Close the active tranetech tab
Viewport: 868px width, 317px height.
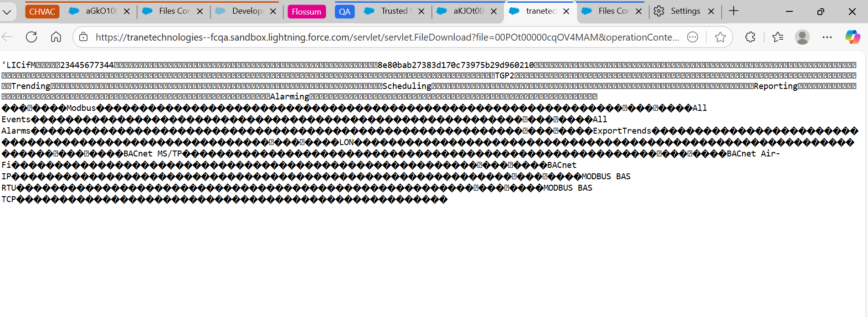[566, 11]
